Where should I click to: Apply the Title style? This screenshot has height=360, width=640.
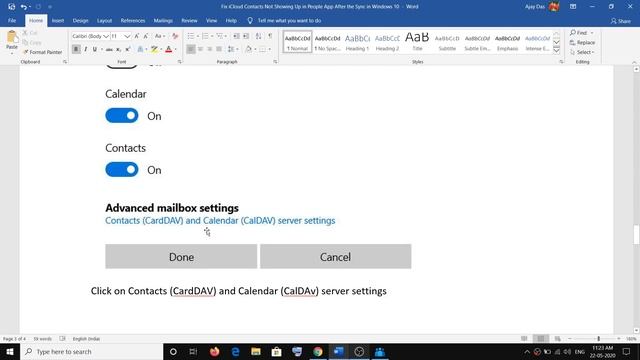click(417, 42)
